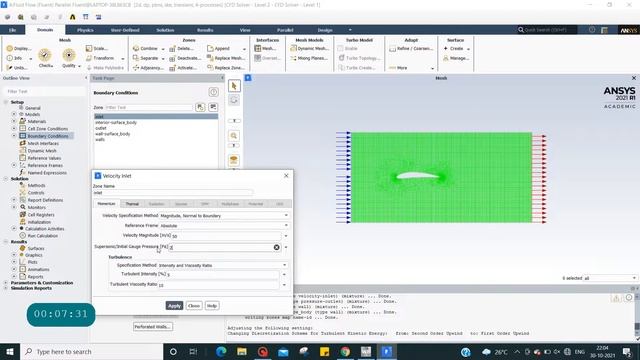Open the File menu

(x=13, y=30)
